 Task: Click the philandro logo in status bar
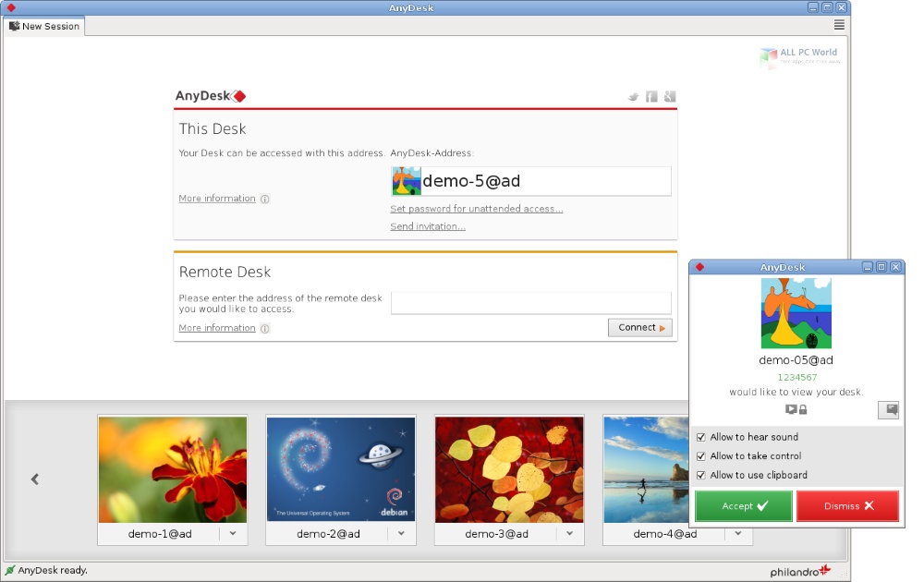pos(800,571)
